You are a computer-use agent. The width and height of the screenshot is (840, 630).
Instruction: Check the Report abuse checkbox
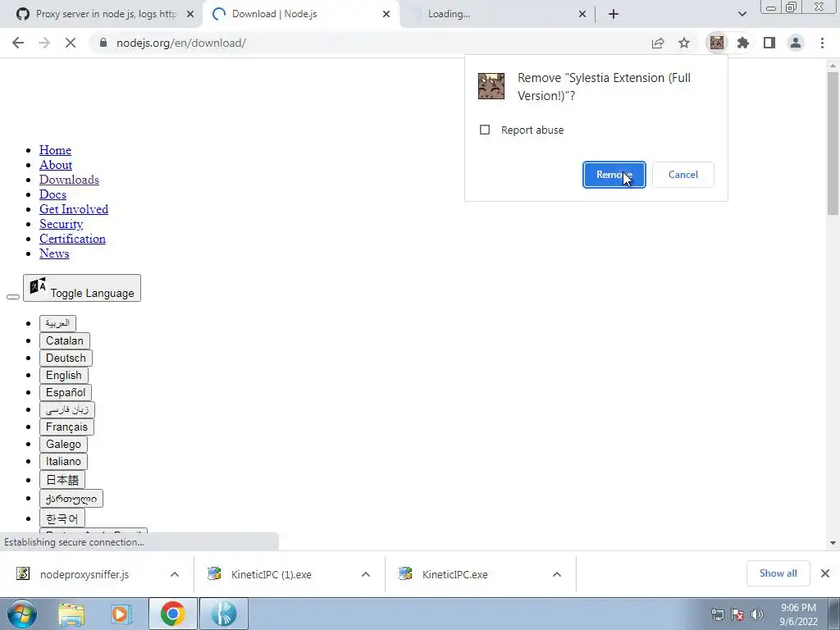pos(485,130)
